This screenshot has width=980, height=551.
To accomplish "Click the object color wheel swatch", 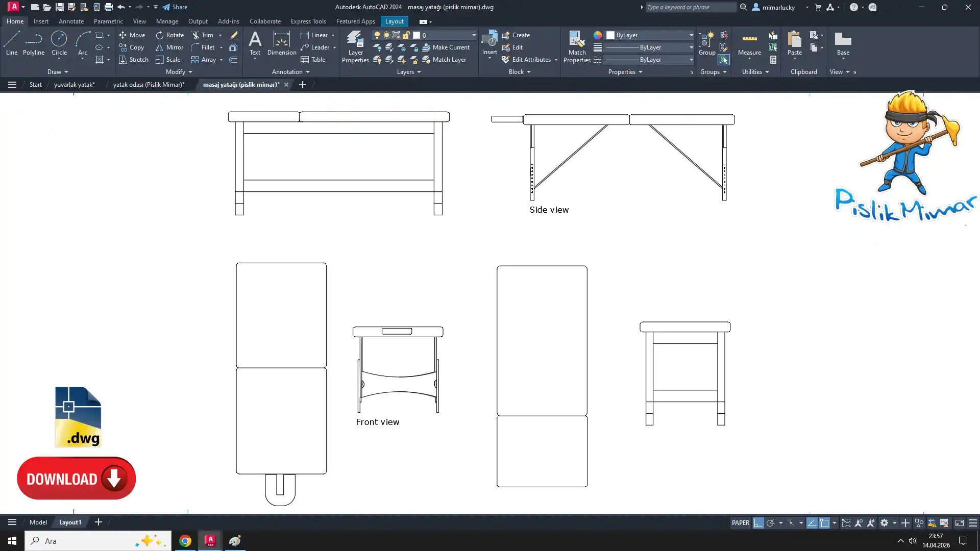I will click(597, 35).
